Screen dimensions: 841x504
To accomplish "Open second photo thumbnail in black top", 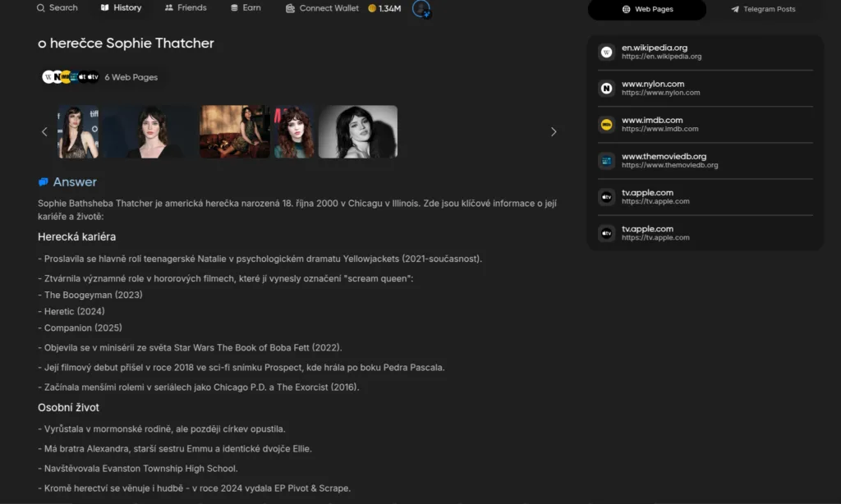I will point(149,131).
